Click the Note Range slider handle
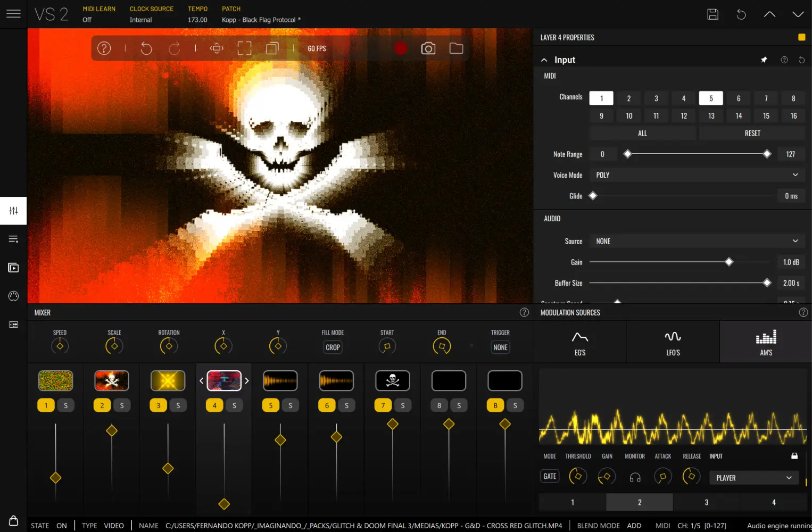 (627, 154)
